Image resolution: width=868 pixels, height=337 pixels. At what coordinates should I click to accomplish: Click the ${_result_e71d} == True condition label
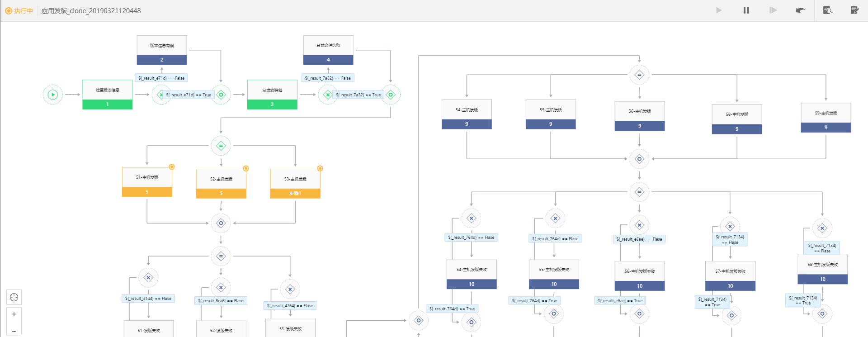[x=189, y=95]
